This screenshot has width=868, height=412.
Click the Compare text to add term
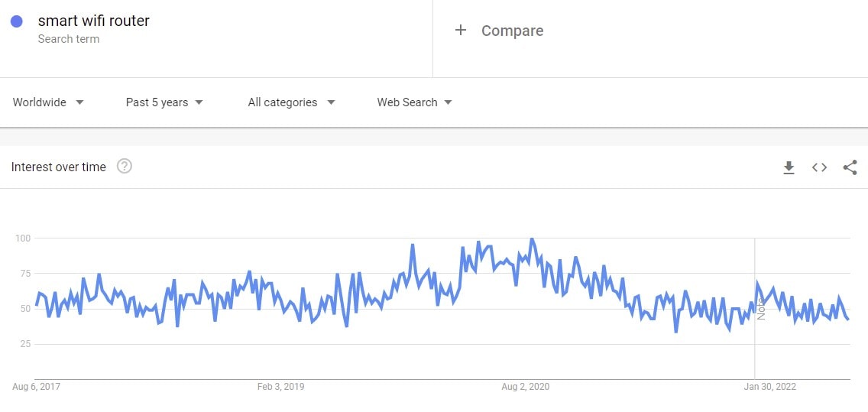tap(512, 31)
